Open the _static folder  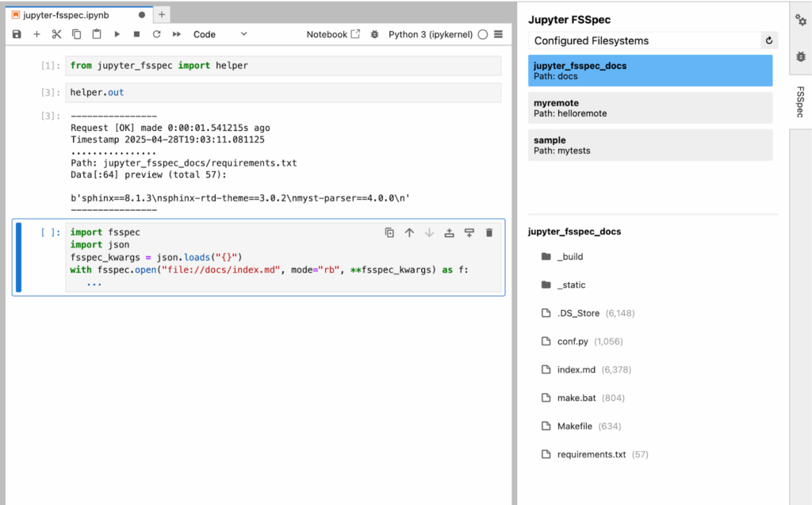(563, 285)
